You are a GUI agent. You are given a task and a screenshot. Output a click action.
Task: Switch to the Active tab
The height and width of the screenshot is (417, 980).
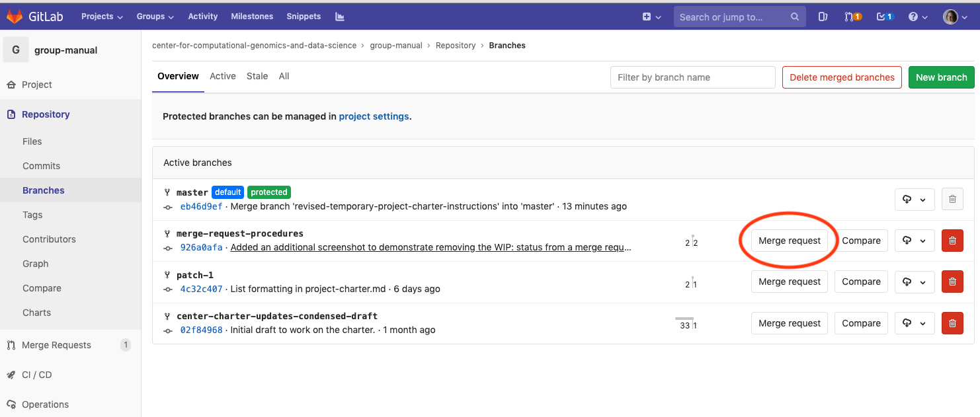point(223,77)
